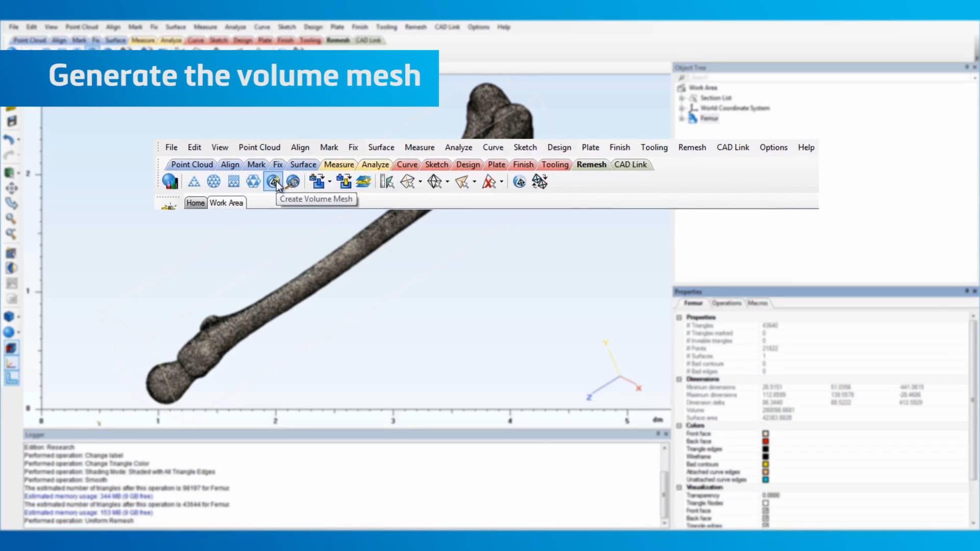This screenshot has height=551, width=980.
Task: Switch to the Operations tab in Properties
Action: 726,303
